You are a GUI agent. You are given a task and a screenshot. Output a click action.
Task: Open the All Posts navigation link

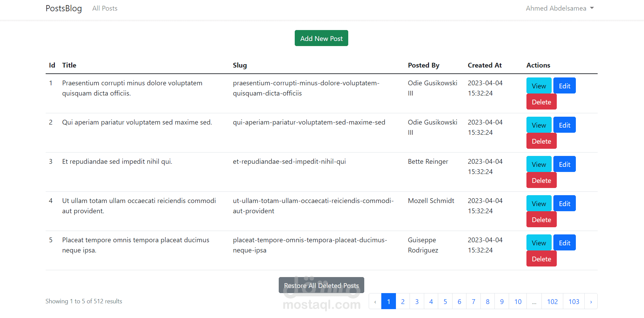(105, 8)
